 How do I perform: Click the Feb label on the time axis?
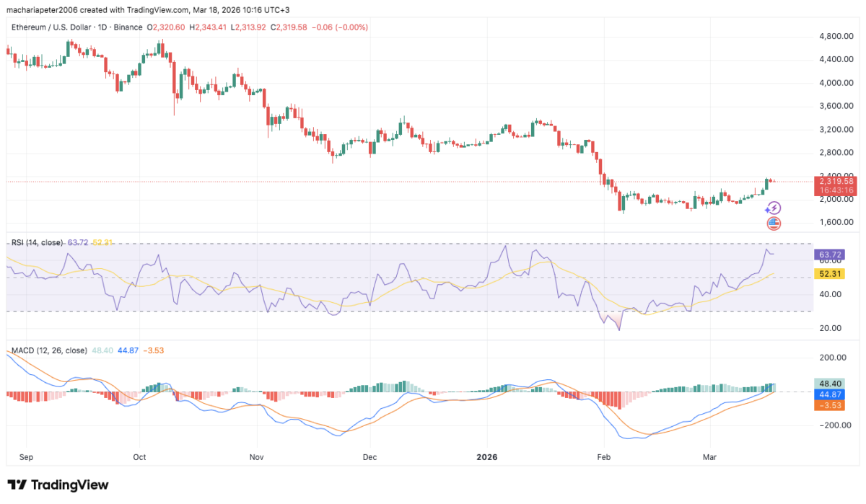click(601, 457)
